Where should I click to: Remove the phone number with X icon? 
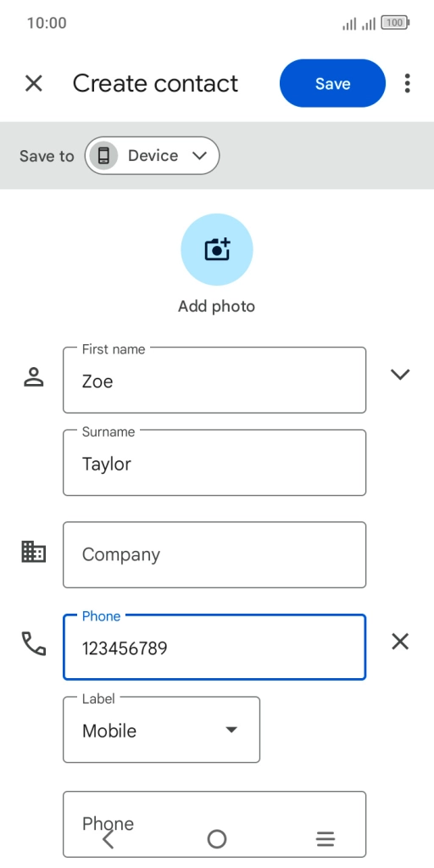pos(400,643)
